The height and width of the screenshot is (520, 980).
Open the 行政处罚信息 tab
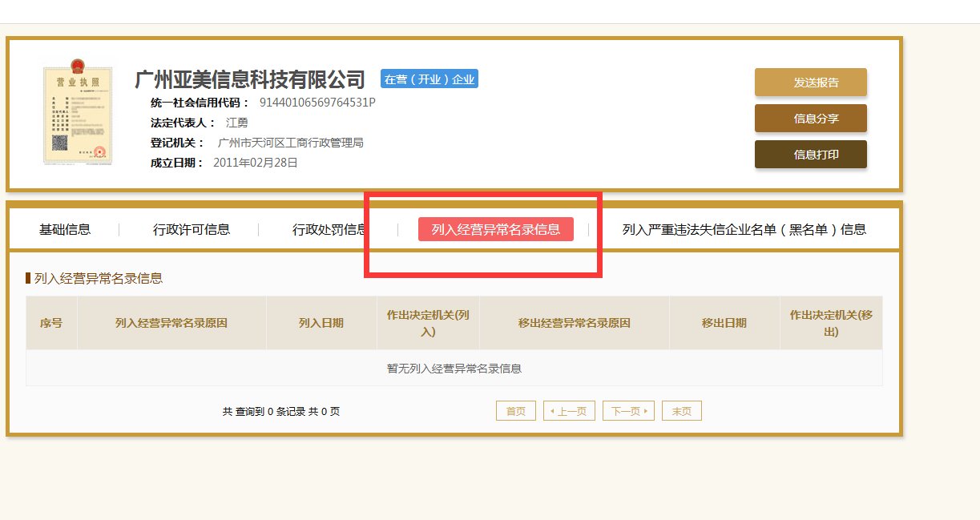tap(329, 229)
